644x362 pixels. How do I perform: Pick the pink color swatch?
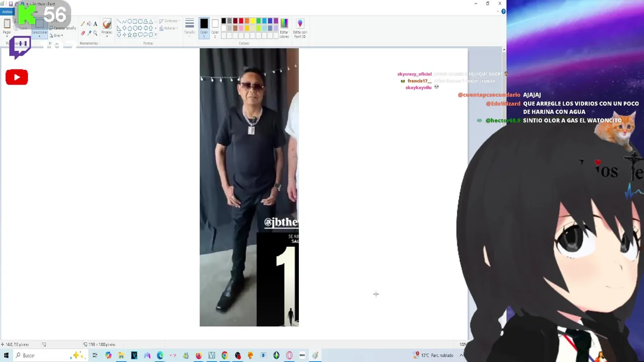tap(241, 28)
